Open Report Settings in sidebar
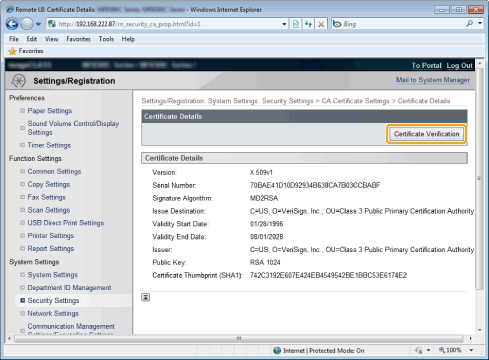Viewport: 489px width, 360px height. (51, 249)
